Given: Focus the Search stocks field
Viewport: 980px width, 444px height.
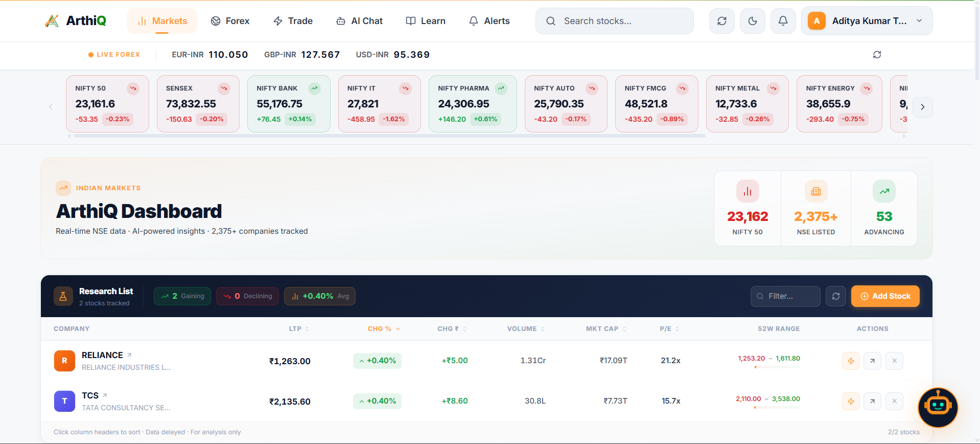Looking at the screenshot, I should (x=615, y=21).
